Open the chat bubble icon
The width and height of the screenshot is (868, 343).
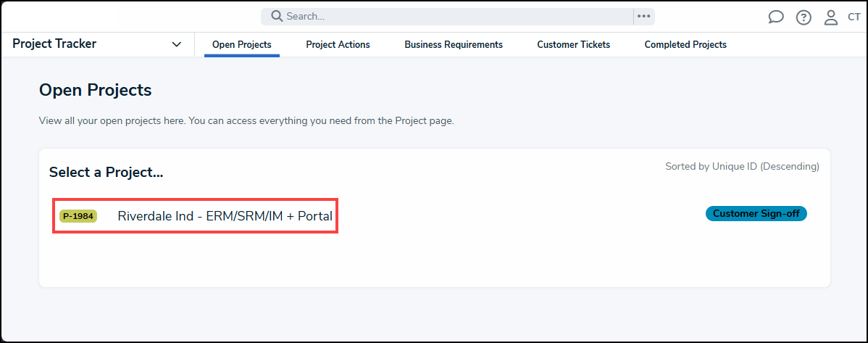776,17
